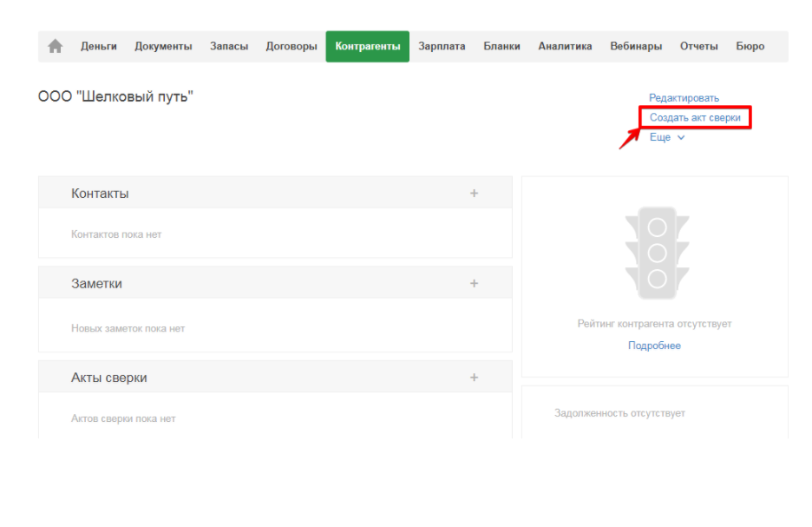Image resolution: width=812 pixels, height=527 pixels.
Task: Click the text Новых заметок пока нет
Action: (x=128, y=328)
